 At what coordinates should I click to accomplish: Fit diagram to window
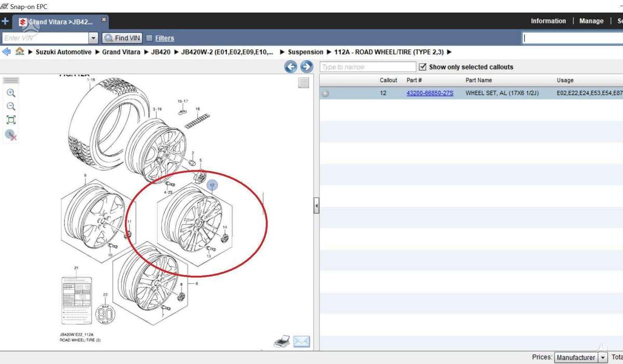click(11, 120)
